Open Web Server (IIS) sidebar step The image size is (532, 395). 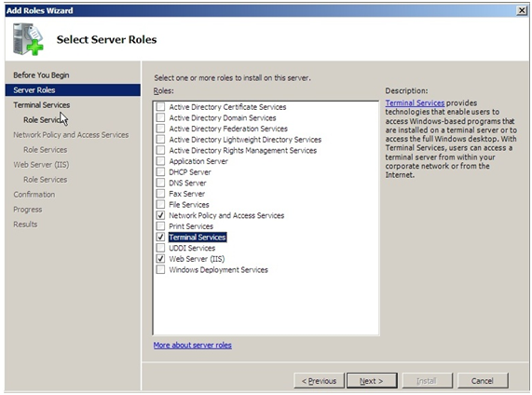coord(41,165)
